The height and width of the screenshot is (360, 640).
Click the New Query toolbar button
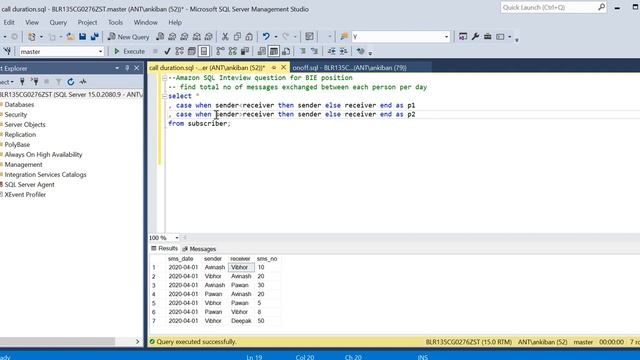tap(128, 37)
